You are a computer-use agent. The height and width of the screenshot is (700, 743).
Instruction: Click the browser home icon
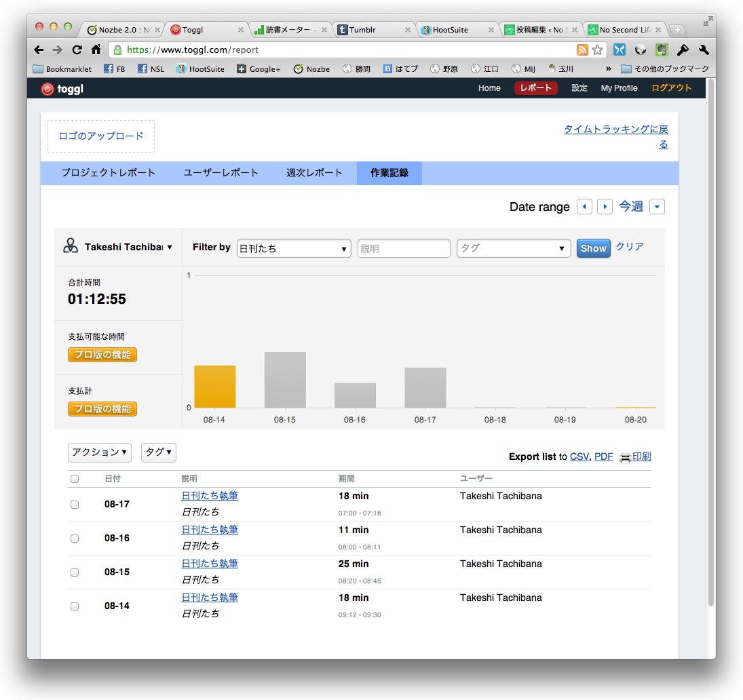click(x=96, y=50)
